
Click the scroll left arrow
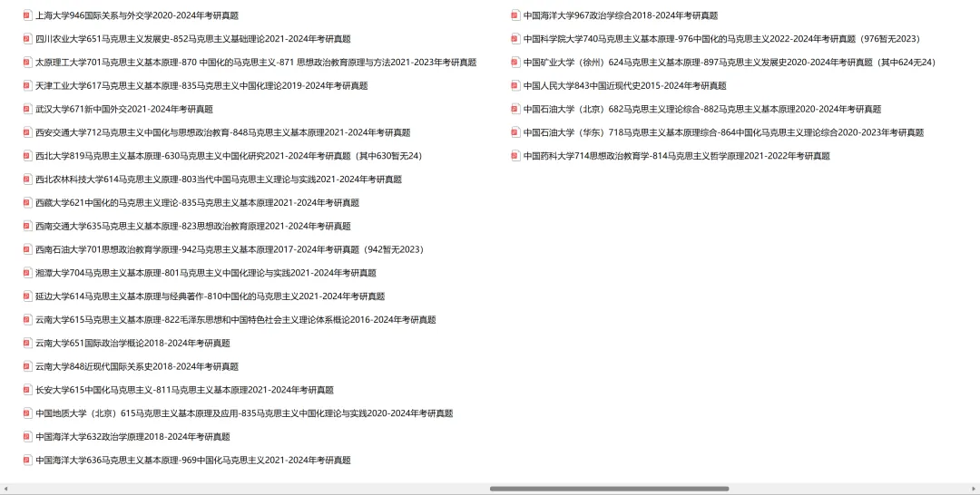click(5, 489)
